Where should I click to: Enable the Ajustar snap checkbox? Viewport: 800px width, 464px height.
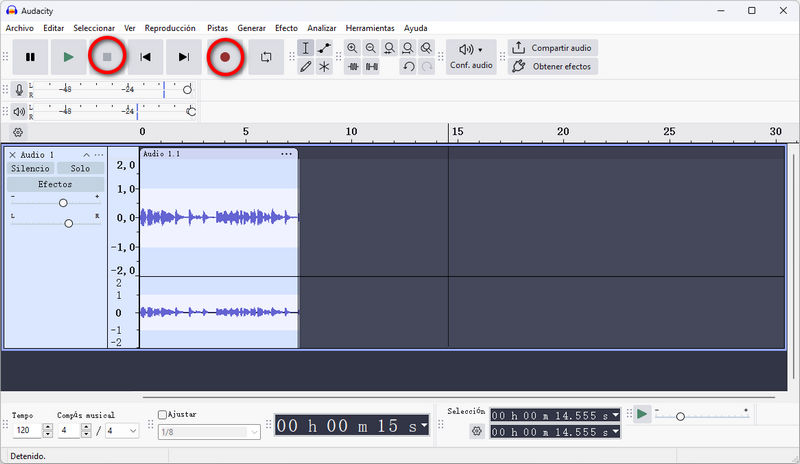162,414
